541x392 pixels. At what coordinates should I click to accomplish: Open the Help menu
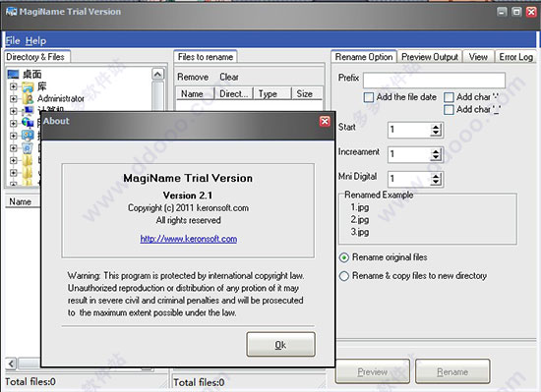pos(35,40)
